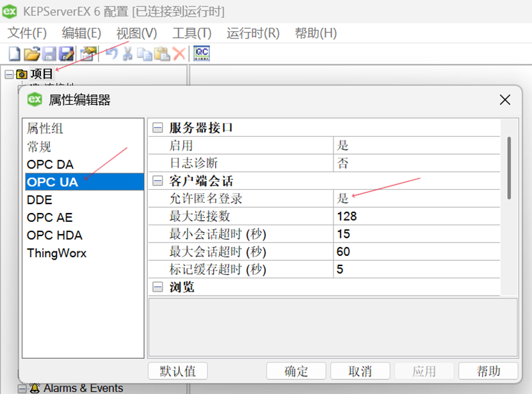This screenshot has height=394, width=532.
Task: Launch the Quick Client QC icon
Action: tap(202, 54)
